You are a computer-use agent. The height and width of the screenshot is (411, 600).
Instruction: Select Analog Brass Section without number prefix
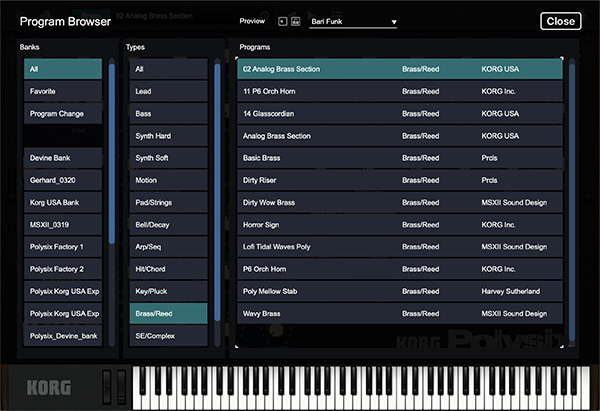(x=400, y=135)
